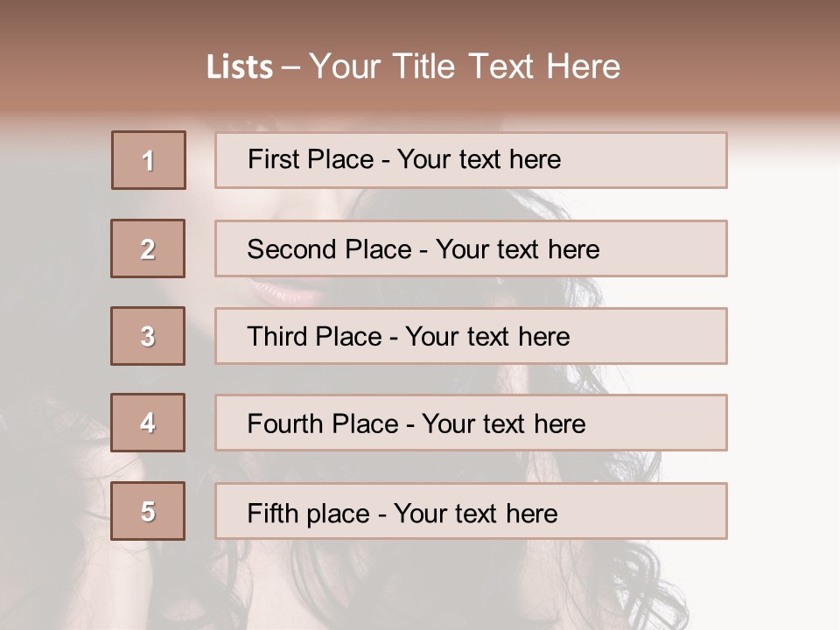Click the number 1 box
This screenshot has height=630, width=840.
[x=149, y=160]
